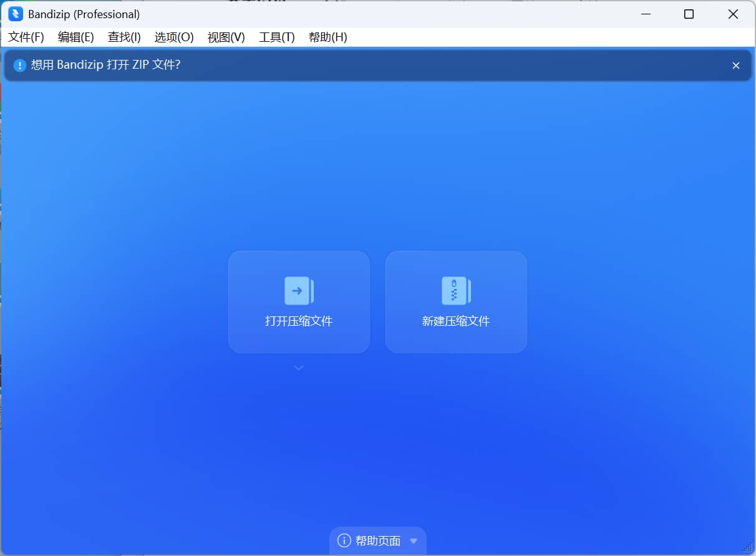Click the info icon beside 帮助页面
756x556 pixels.
tap(344, 541)
